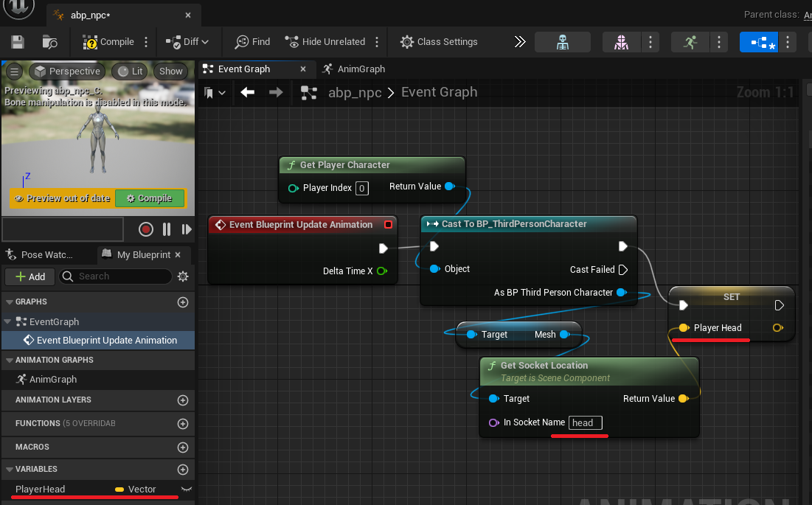Collapse ANIMATION GRAPHS section
The width and height of the screenshot is (812, 505).
click(x=10, y=360)
